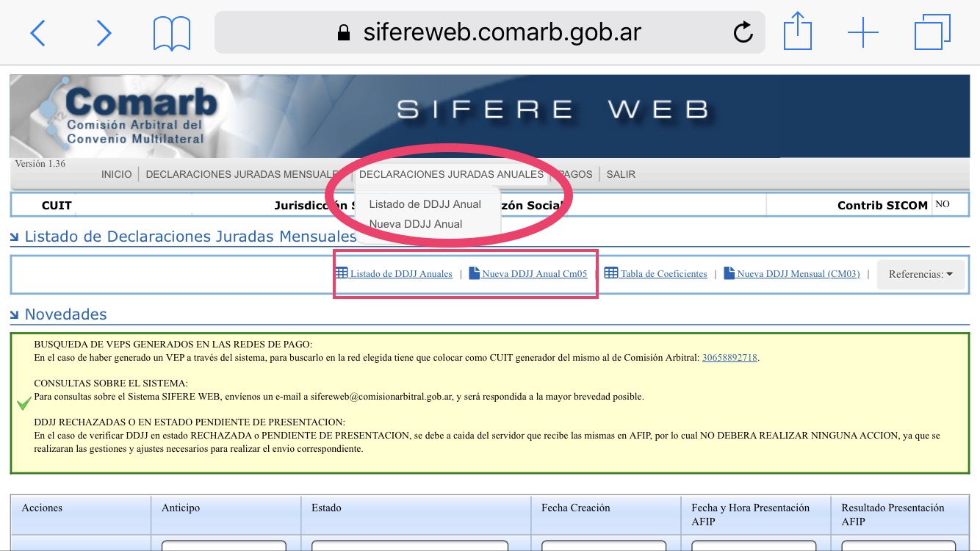Tap the Safari back arrow
980x551 pixels.
click(37, 33)
